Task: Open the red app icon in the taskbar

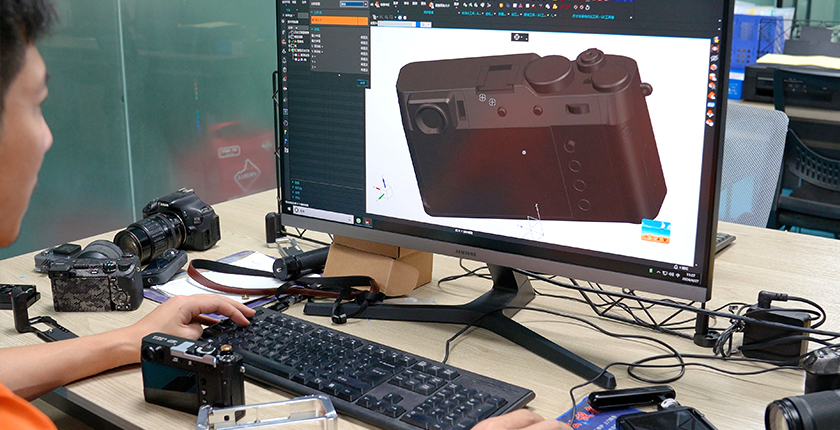Action: pos(368,222)
